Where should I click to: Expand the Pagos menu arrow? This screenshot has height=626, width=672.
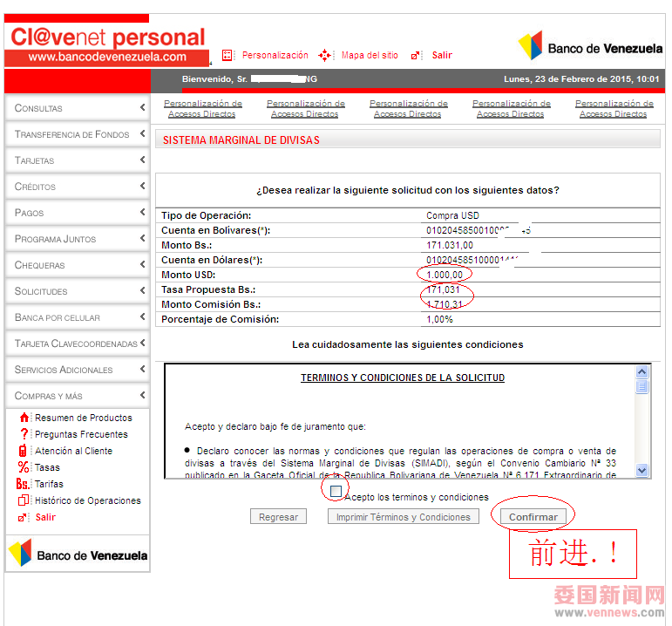coord(143,212)
